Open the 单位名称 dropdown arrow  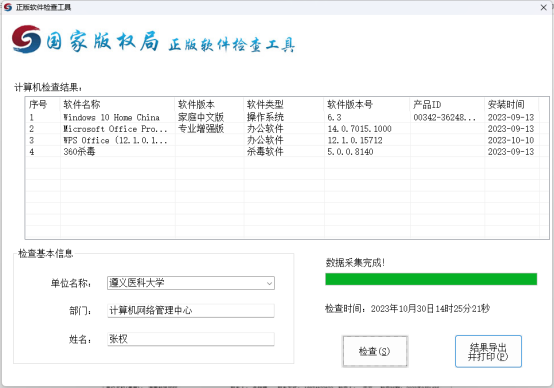point(269,283)
